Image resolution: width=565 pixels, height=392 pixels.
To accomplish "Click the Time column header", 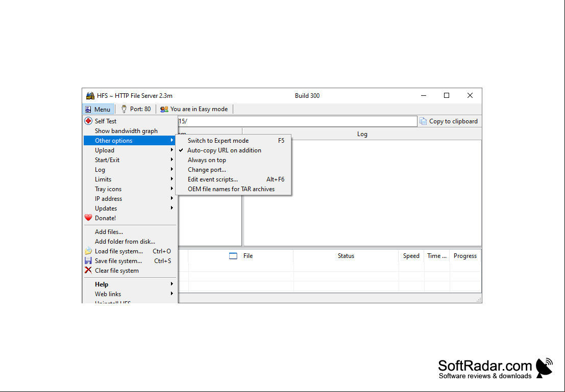I will click(437, 256).
